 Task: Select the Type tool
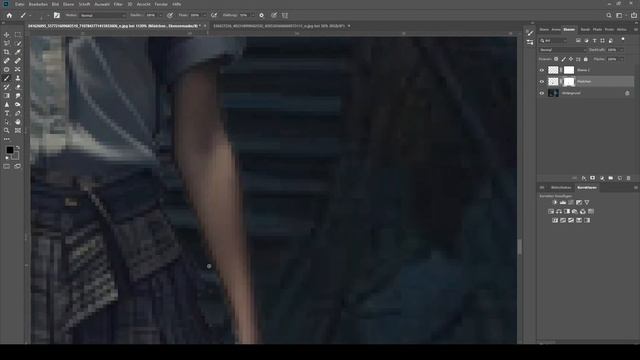point(7,113)
